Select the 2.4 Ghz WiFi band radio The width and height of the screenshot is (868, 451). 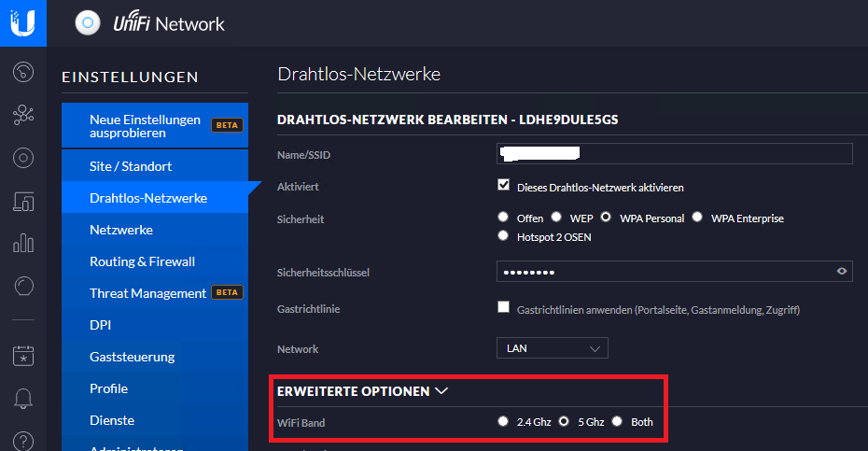pos(504,422)
